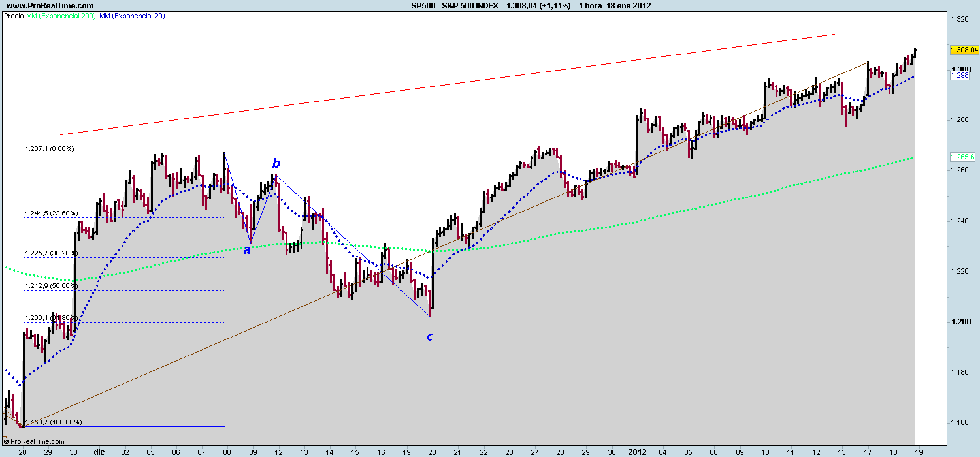Screen dimensions: 980x457
Task: Click the blue wave label 'c'
Action: (430, 338)
